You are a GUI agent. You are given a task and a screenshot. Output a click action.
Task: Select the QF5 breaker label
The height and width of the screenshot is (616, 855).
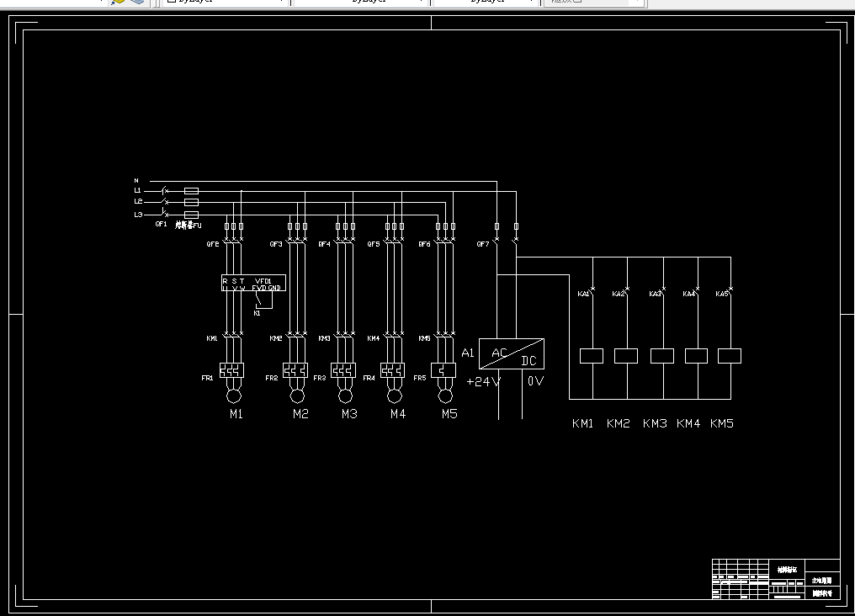[374, 244]
